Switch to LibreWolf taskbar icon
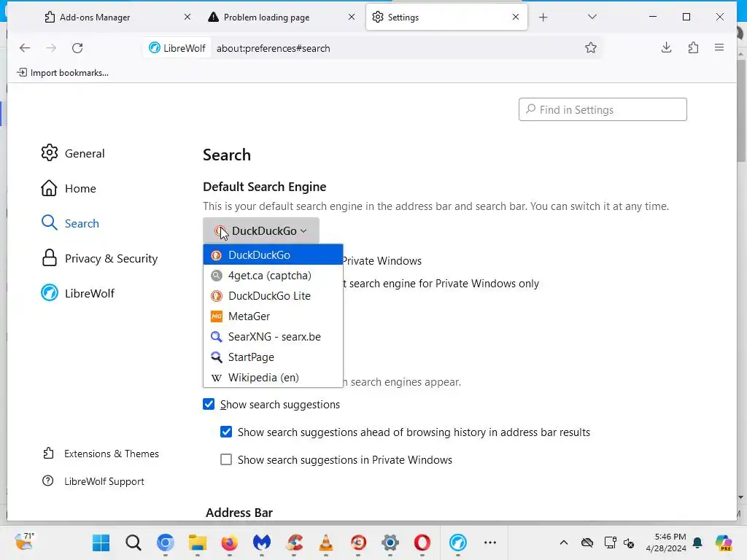Viewport: 747px width, 560px height. pos(458,542)
